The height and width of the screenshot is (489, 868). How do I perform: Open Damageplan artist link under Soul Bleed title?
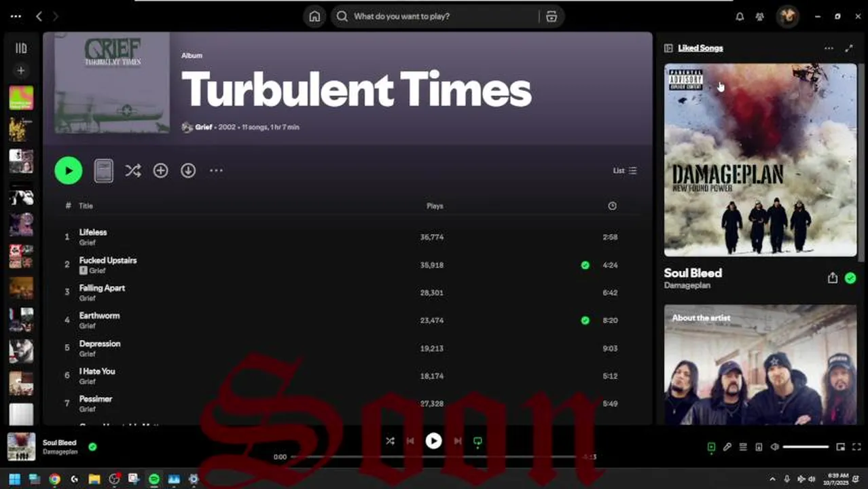[687, 286]
